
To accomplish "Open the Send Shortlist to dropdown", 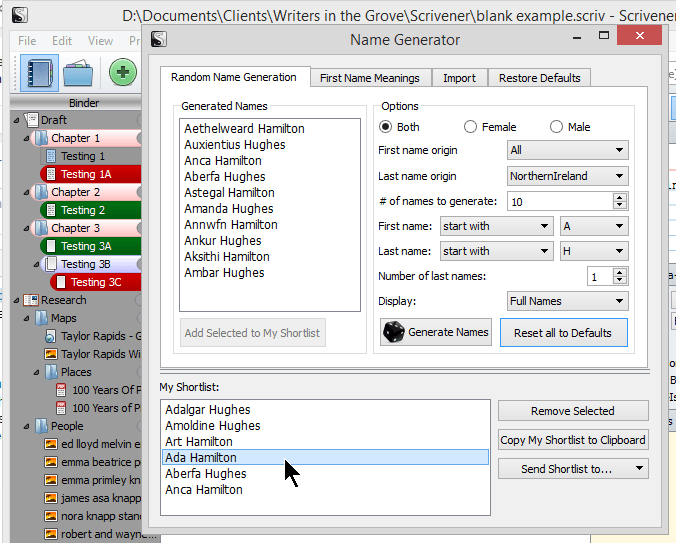I will click(x=573, y=469).
